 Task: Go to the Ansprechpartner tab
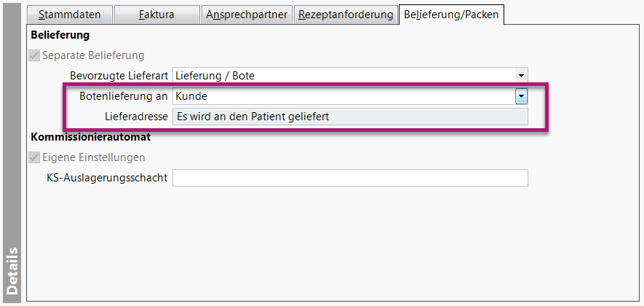point(247,14)
